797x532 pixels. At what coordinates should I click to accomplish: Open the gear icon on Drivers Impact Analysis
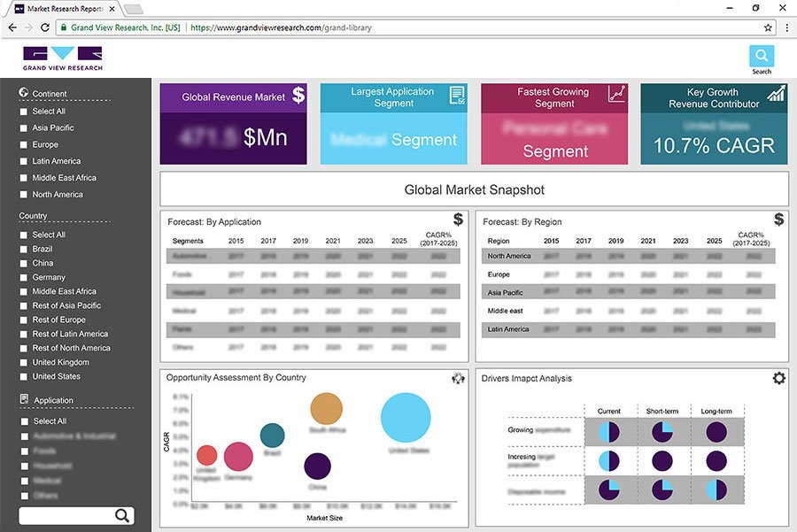click(778, 377)
